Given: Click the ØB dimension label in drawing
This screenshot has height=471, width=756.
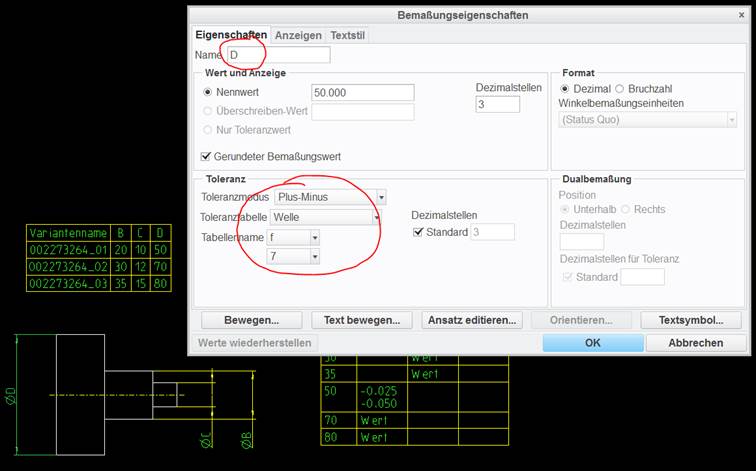Looking at the screenshot, I should click(246, 440).
